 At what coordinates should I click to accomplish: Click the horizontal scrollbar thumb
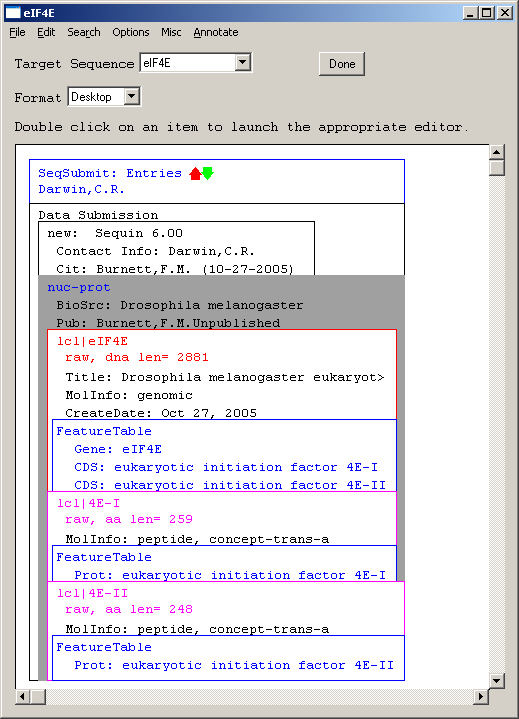point(38,697)
